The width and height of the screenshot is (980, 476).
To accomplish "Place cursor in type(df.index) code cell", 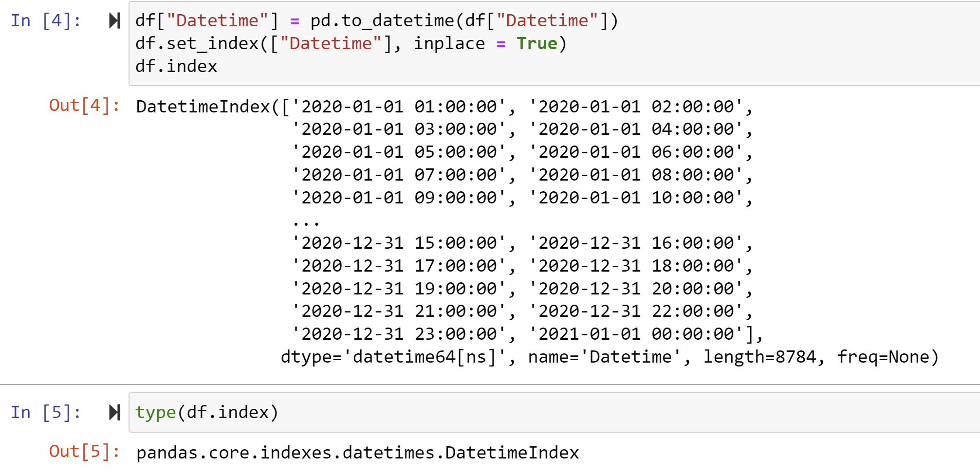I will [x=554, y=412].
